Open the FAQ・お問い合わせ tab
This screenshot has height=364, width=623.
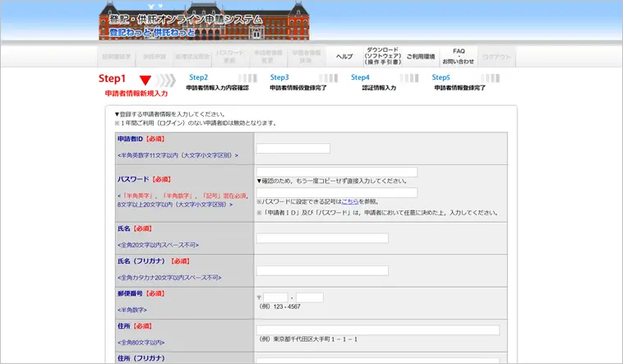458,56
